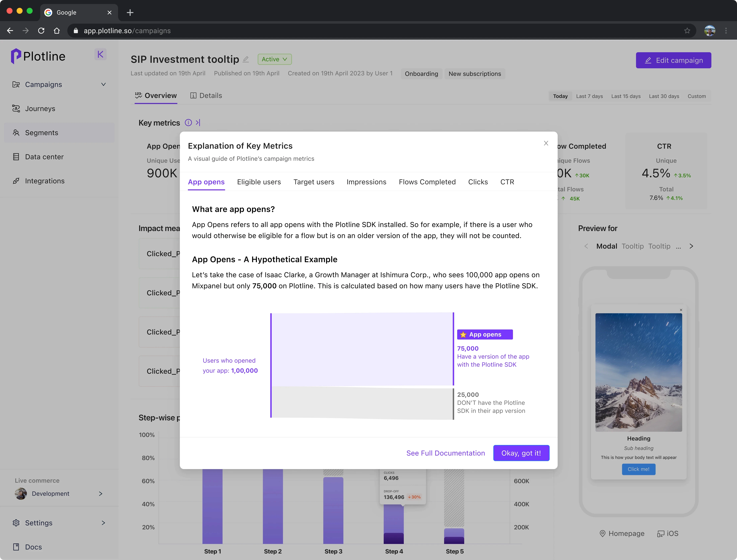Reload the page in the browser
Viewport: 737px width, 560px height.
coord(41,31)
